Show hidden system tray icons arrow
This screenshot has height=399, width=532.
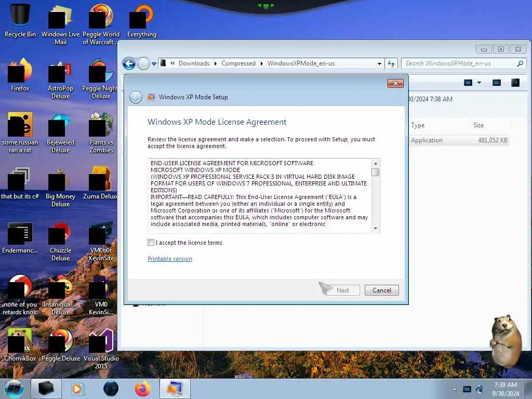pyautogui.click(x=454, y=390)
